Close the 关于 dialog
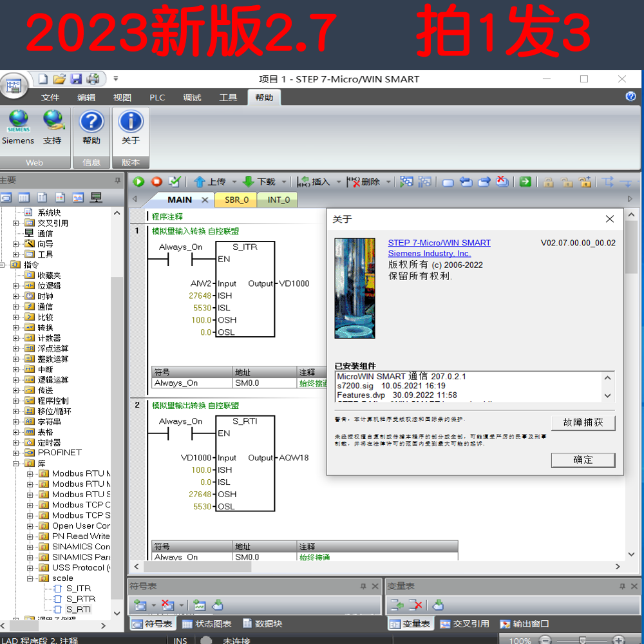 (609, 219)
